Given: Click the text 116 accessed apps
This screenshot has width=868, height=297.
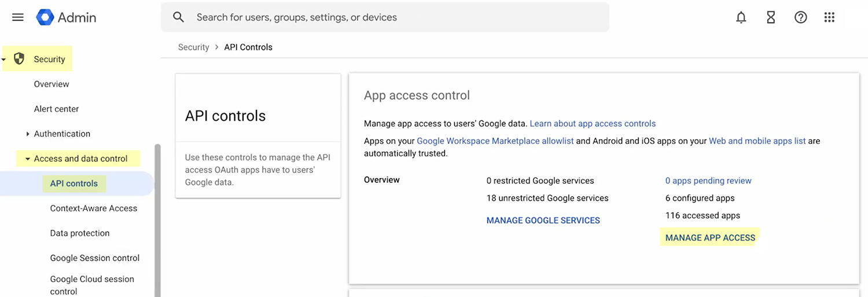Looking at the screenshot, I should 703,216.
